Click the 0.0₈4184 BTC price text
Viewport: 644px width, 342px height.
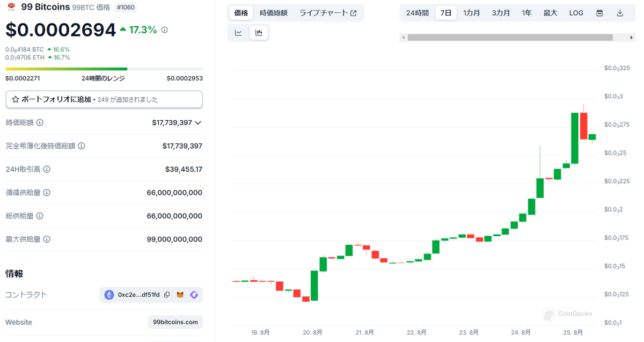[x=25, y=49]
